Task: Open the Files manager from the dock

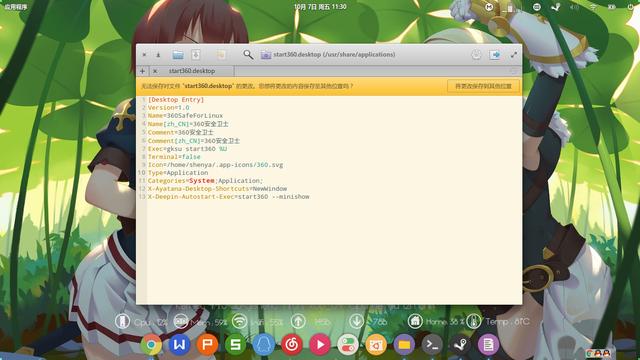Action: [x=404, y=345]
